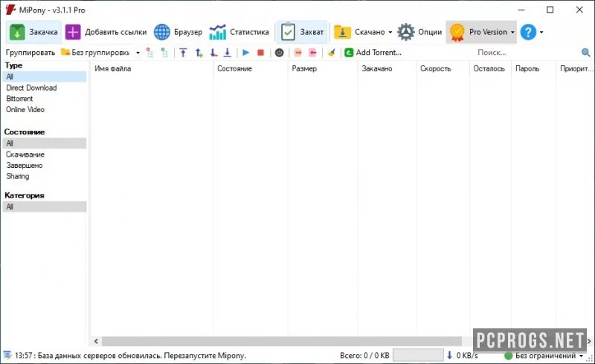The width and height of the screenshot is (595, 364).
Task: Click the red-node tree collapse icon
Action: [150, 53]
